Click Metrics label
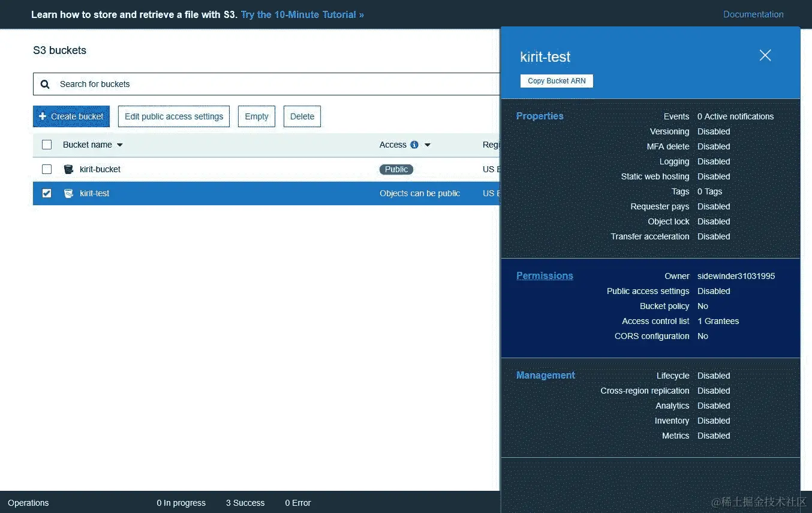Viewport: 812px width, 513px height. pyautogui.click(x=675, y=436)
